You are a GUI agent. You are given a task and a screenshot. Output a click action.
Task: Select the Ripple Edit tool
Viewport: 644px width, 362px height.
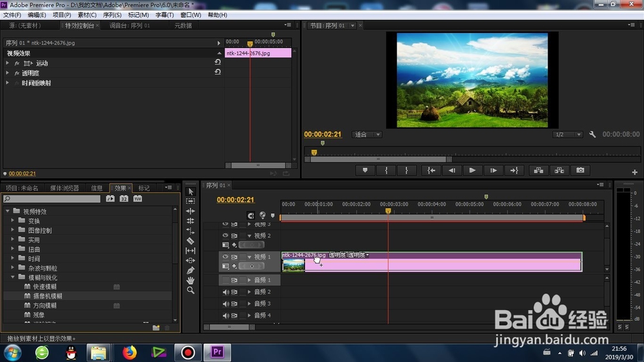coord(190,211)
